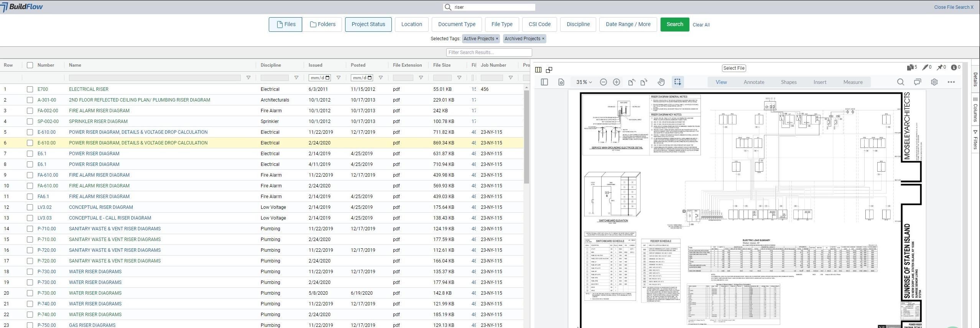Viewport: 980px width, 328px height.
Task: Open search within the document viewer
Action: tap(901, 82)
